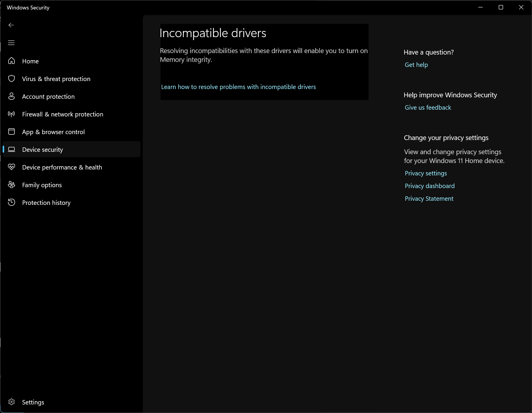Open Device performance & health

71,167
